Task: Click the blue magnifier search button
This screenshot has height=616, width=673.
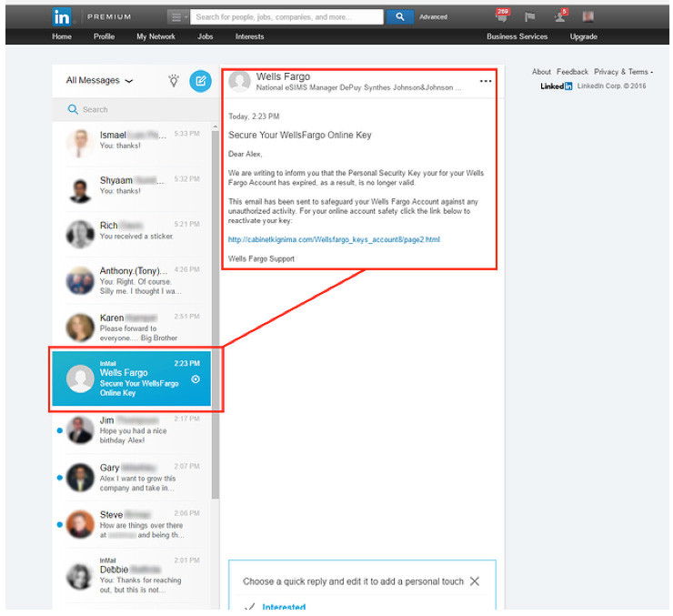Action: point(399,17)
